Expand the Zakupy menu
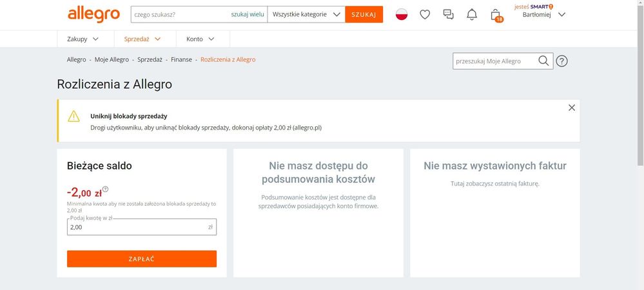Image resolution: width=644 pixels, height=290 pixels. [x=83, y=39]
